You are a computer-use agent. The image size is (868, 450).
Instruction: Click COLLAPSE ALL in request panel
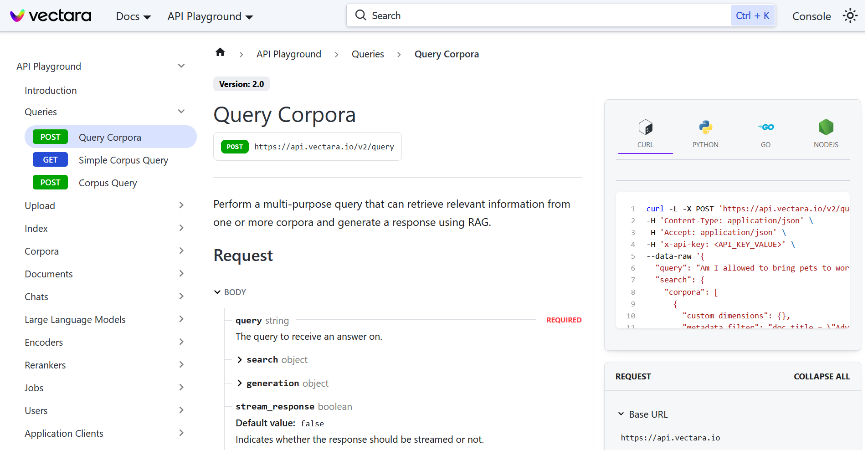click(x=822, y=377)
